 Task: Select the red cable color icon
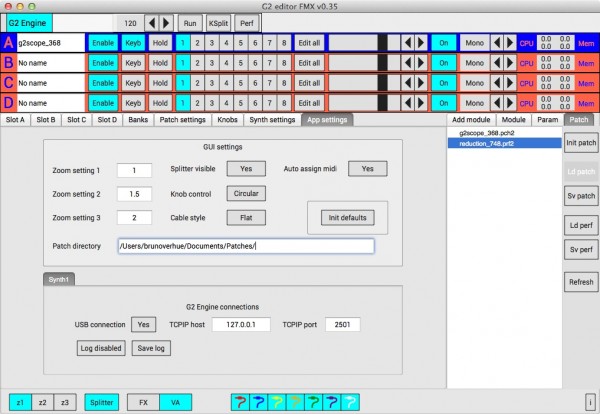tap(240, 402)
